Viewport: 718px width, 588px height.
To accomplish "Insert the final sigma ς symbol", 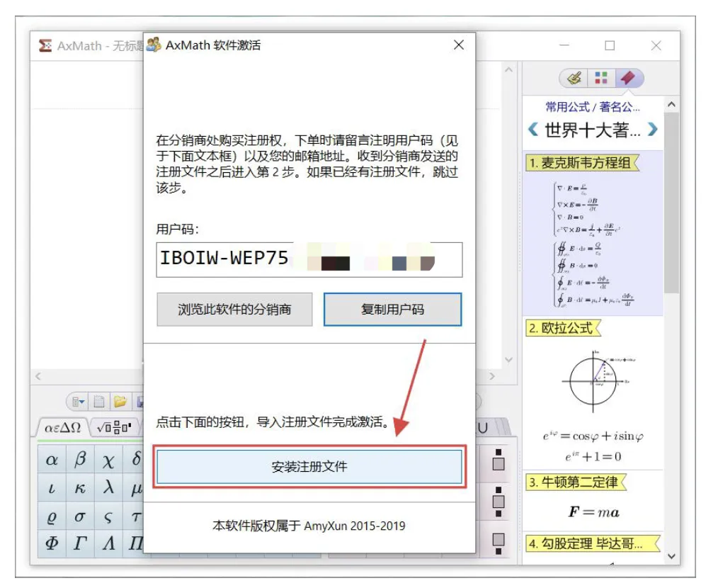I will pyautogui.click(x=108, y=516).
